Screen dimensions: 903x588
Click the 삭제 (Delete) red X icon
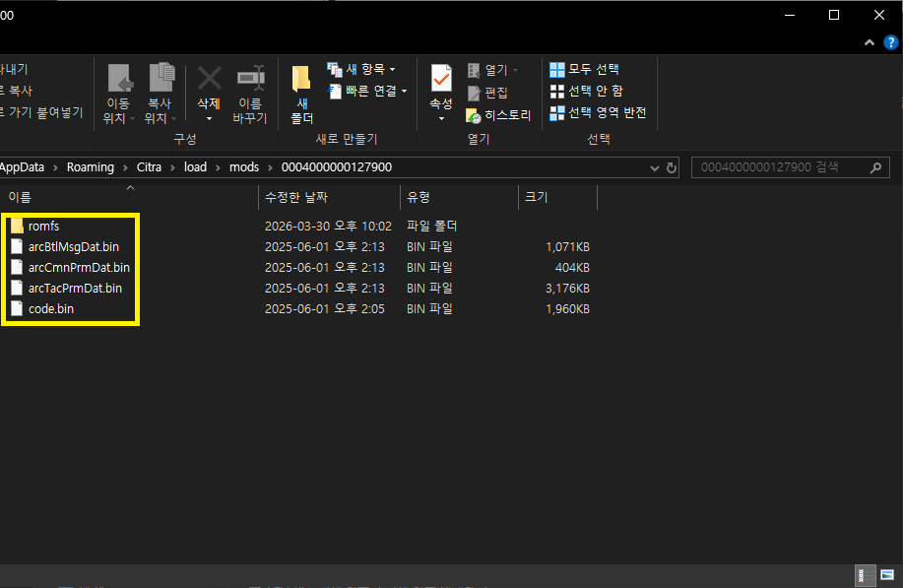coord(209,79)
